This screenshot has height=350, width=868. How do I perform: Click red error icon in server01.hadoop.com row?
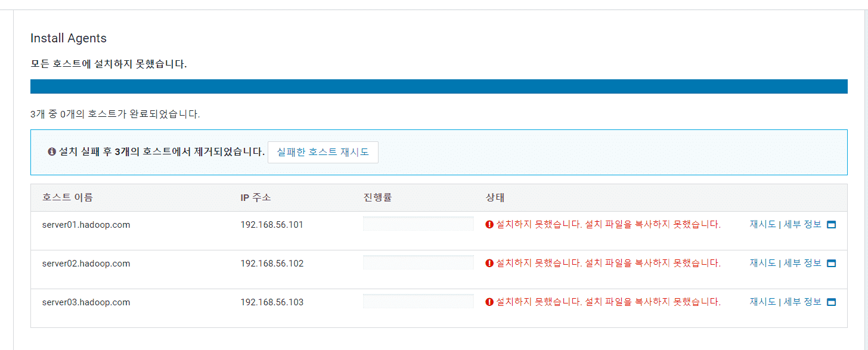[x=489, y=225]
